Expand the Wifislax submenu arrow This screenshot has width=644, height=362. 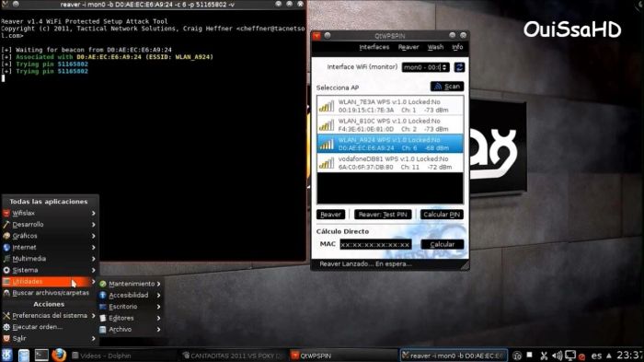[x=93, y=213]
